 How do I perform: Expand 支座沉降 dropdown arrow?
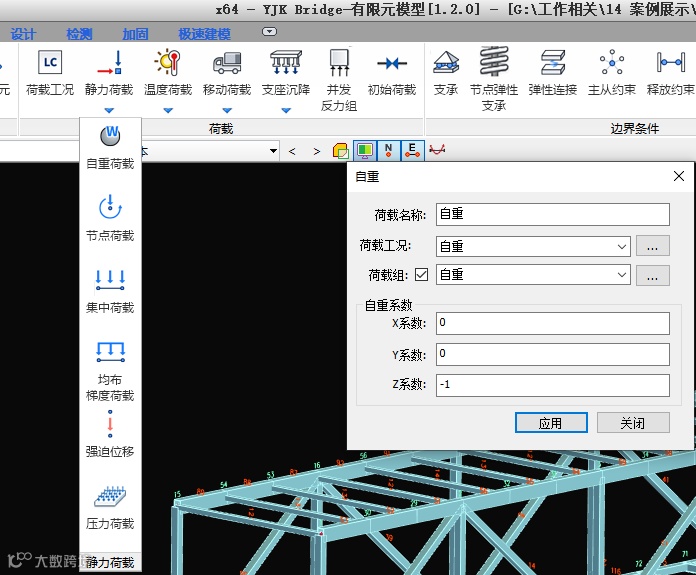[x=286, y=110]
